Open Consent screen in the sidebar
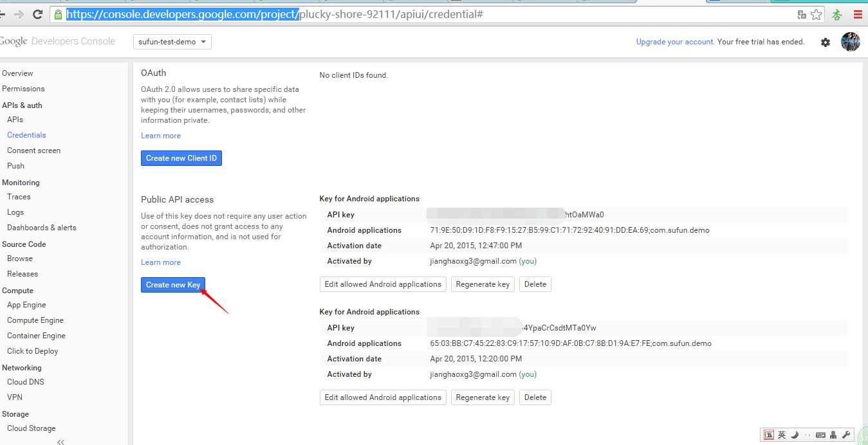 point(33,150)
